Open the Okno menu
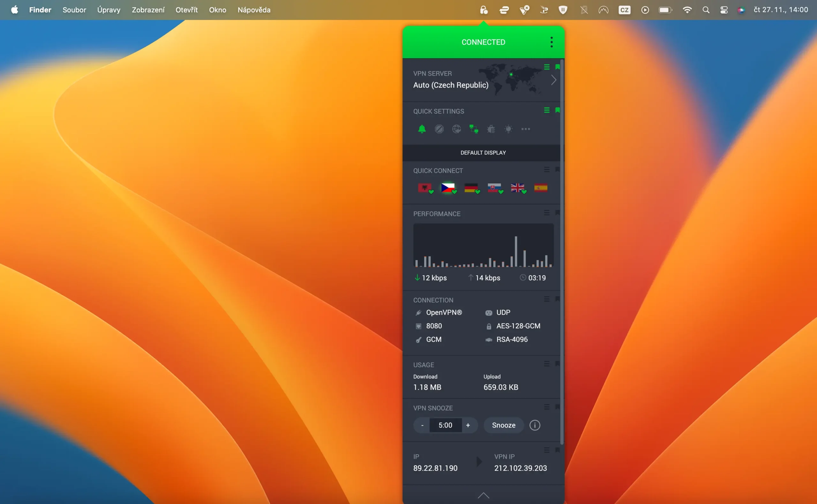Image resolution: width=817 pixels, height=504 pixels. click(217, 10)
